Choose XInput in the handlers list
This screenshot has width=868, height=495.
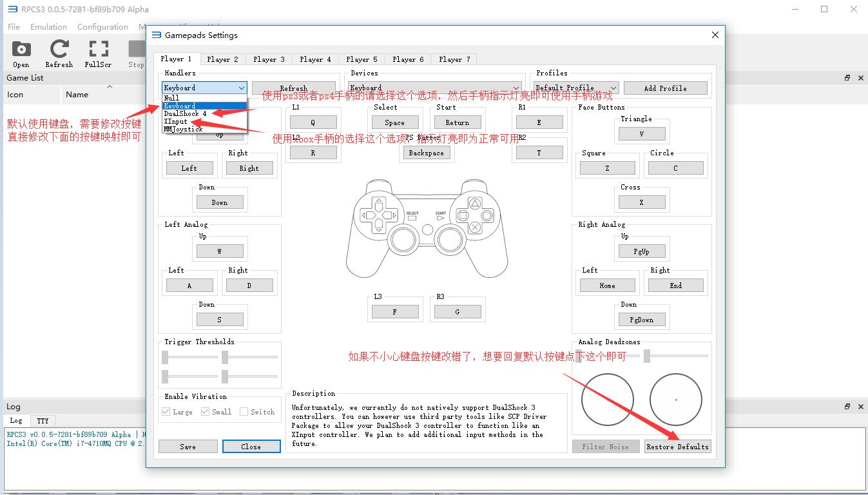204,121
